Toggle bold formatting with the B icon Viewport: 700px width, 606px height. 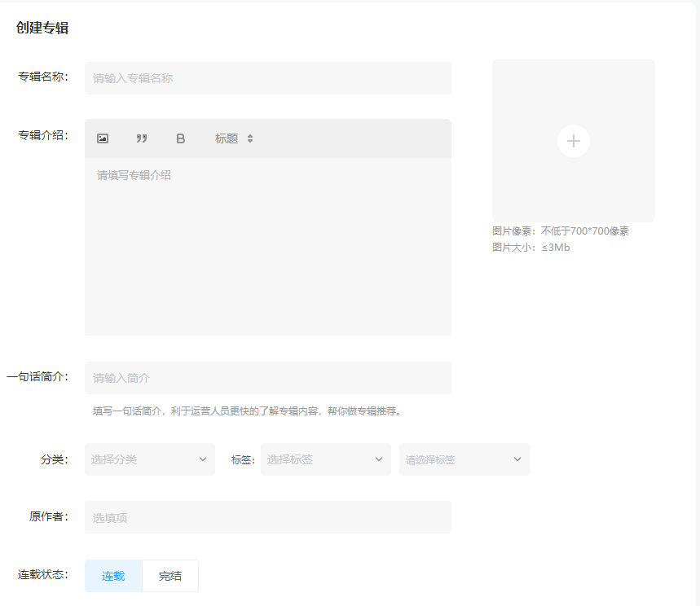(x=180, y=138)
